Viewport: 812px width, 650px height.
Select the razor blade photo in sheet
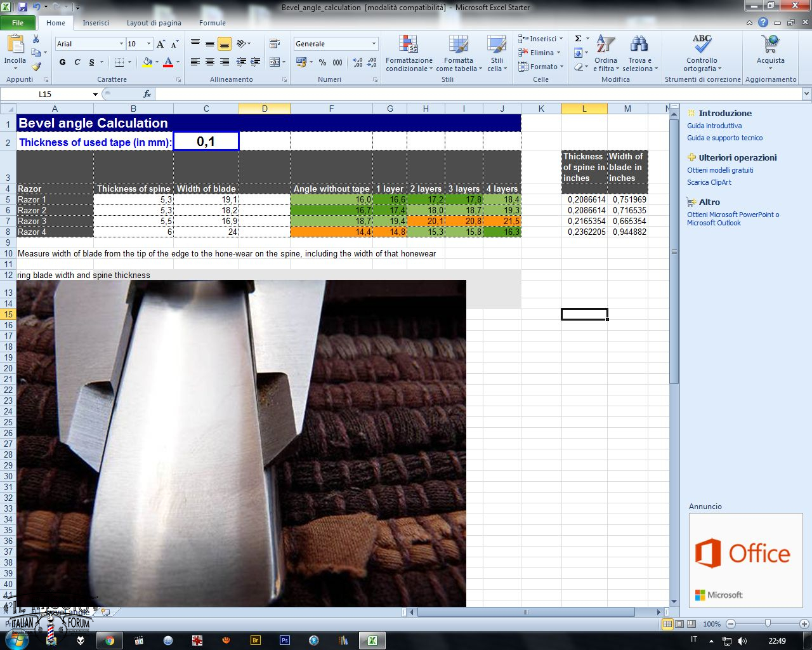coord(241,443)
